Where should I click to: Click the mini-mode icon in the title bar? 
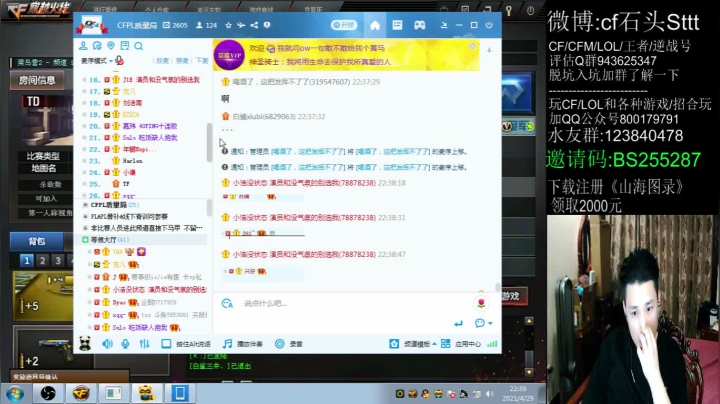(444, 25)
